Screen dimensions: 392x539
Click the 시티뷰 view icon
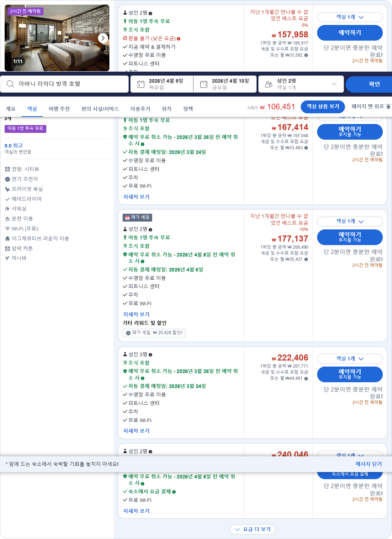tap(7, 169)
